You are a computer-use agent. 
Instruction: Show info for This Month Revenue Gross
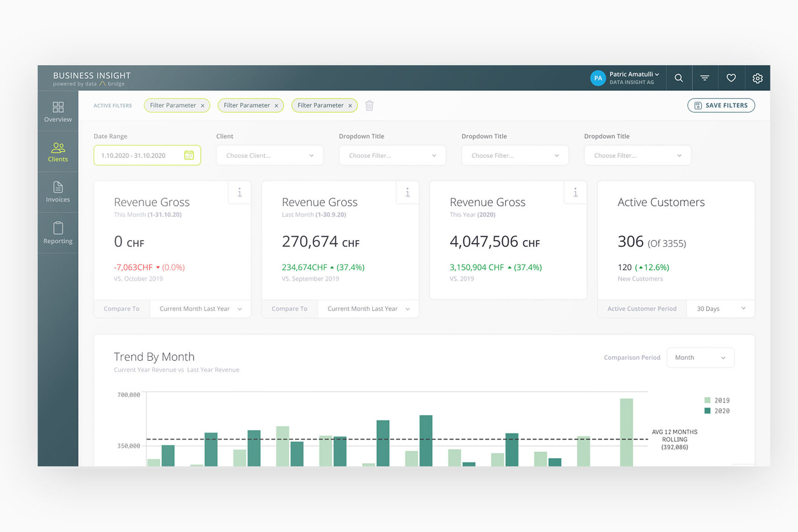pos(240,192)
